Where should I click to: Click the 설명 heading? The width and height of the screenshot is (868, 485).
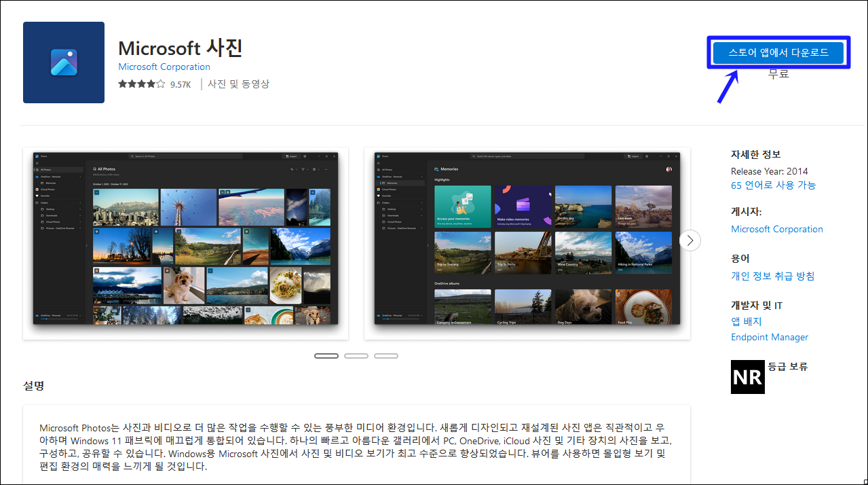click(34, 386)
